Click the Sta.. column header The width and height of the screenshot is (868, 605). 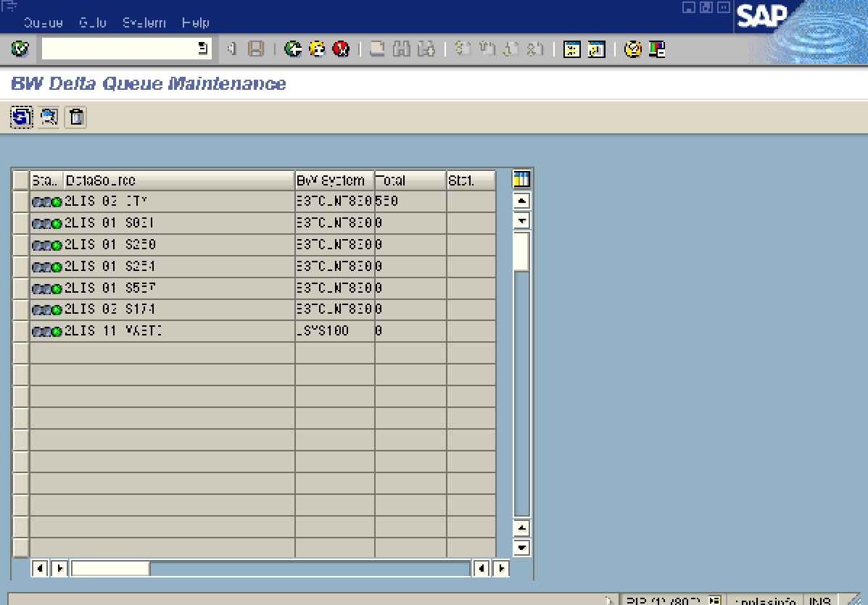pos(46,180)
